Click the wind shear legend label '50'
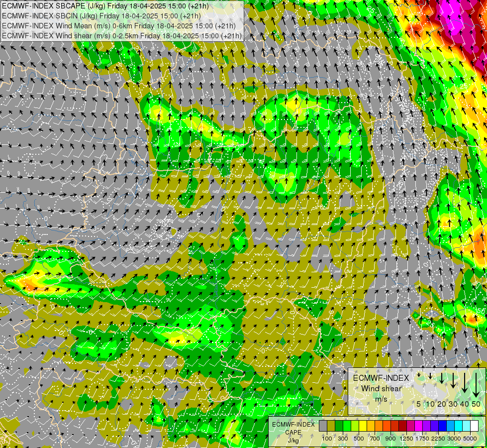This screenshot has width=487, height=448. tap(476, 404)
